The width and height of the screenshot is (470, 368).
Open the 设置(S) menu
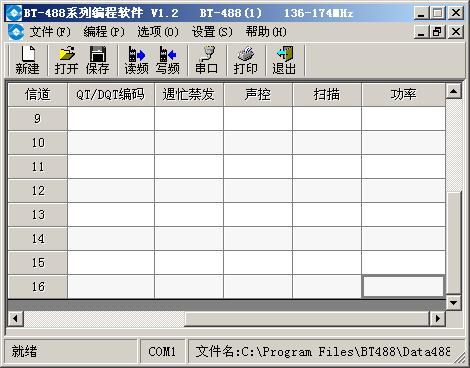212,32
